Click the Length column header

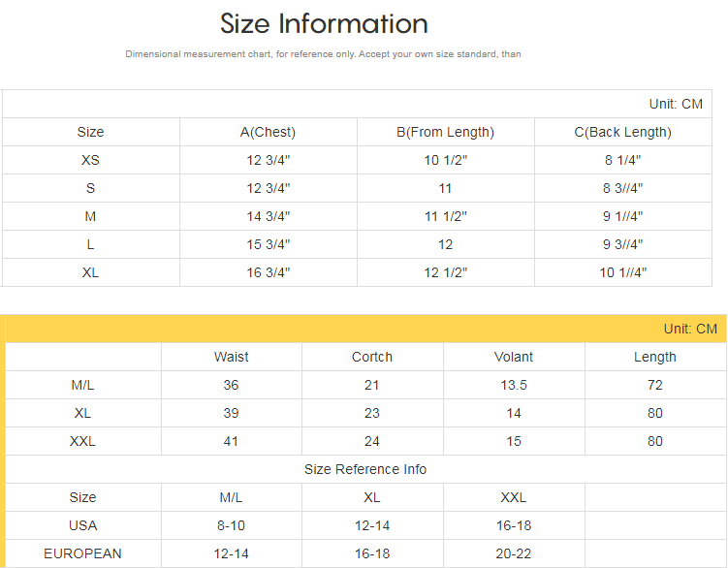(x=655, y=357)
